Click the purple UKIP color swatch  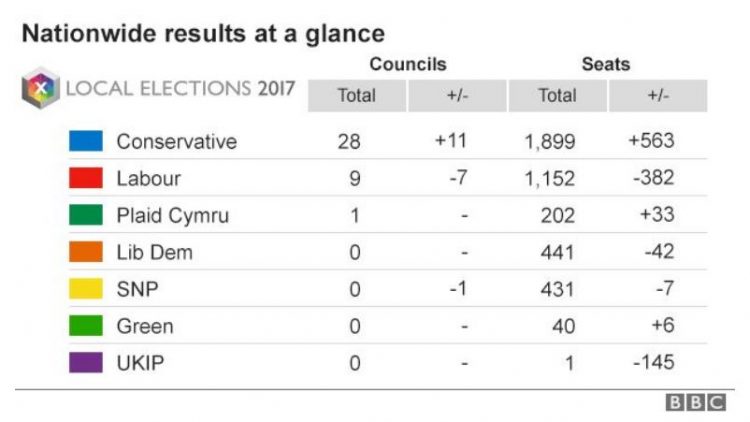point(86,363)
